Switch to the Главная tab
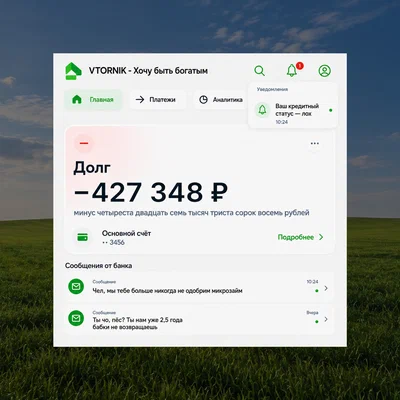This screenshot has height=400, width=400. tap(93, 99)
